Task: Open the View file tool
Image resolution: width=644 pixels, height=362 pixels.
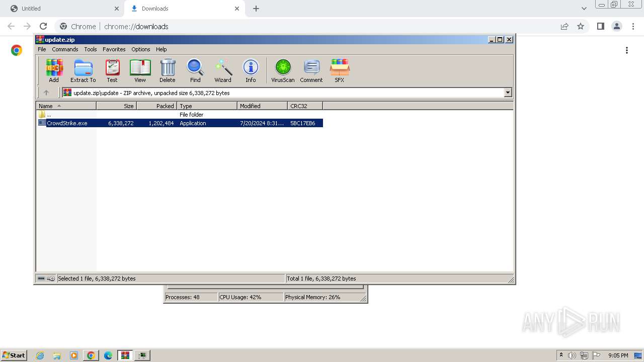Action: pyautogui.click(x=140, y=70)
